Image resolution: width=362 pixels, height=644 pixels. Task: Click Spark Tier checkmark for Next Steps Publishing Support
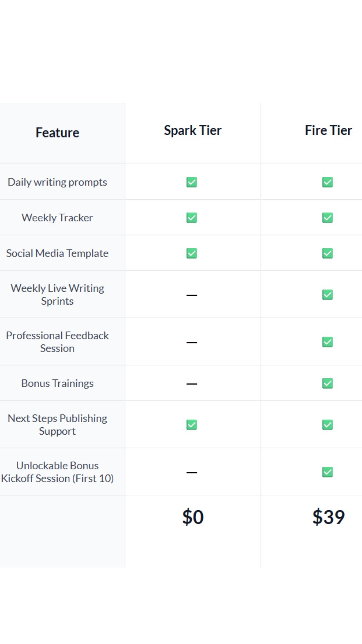[x=192, y=425]
